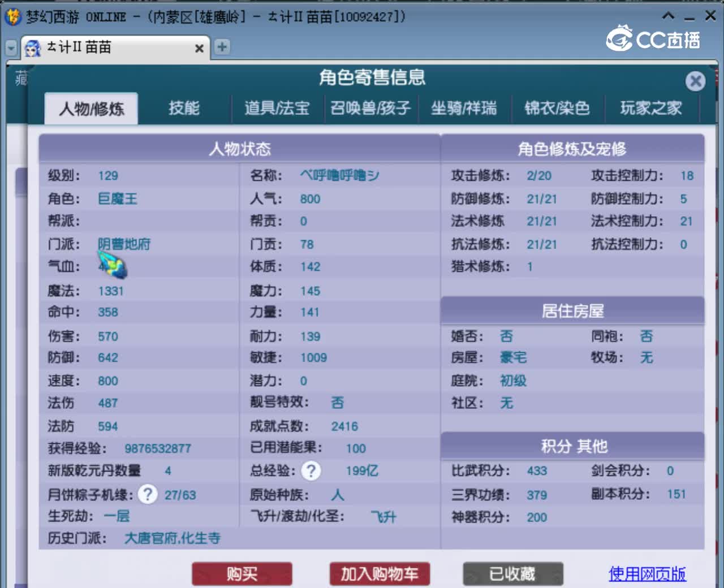This screenshot has width=724, height=588.
Task: Open the 道具/法宝 tab
Action: point(277,108)
